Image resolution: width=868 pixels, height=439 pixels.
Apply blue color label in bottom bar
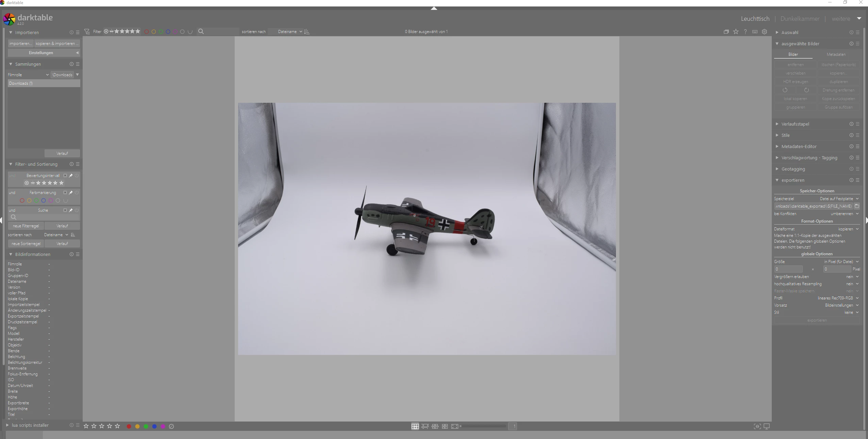(x=154, y=426)
